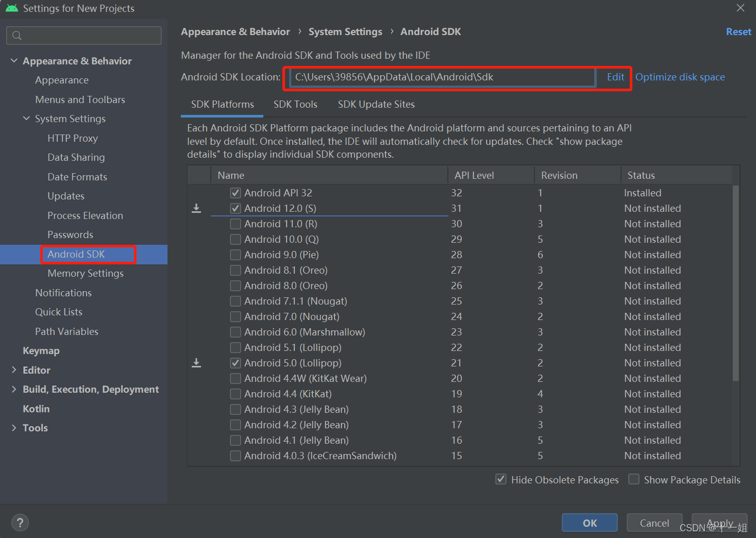Open Keymap settings
The image size is (756, 538).
[41, 350]
